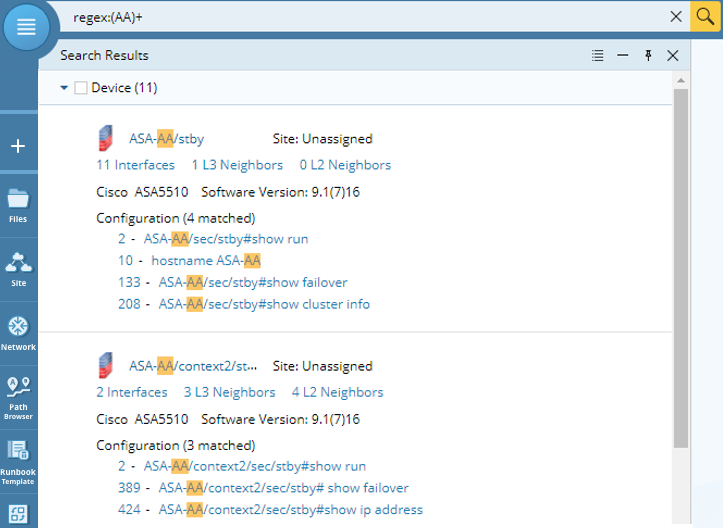Open the main hamburger menu button

26,27
